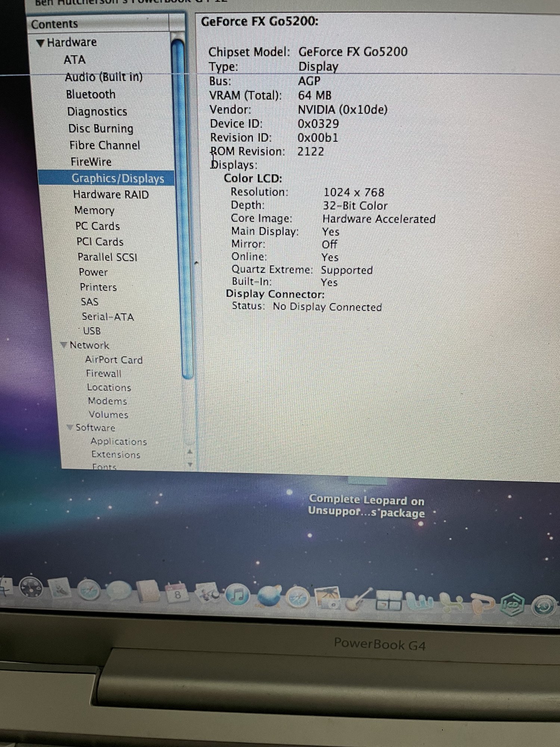Viewport: 560px width, 747px height.
Task: Open Preview icon in the Dock
Action: (208, 594)
